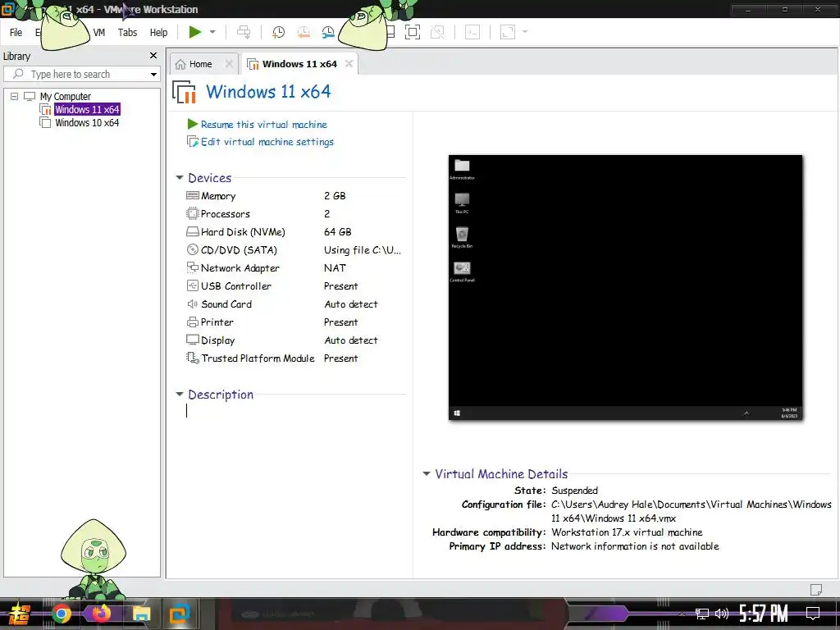Click the Hard Disk (NVMe) icon

(x=192, y=232)
